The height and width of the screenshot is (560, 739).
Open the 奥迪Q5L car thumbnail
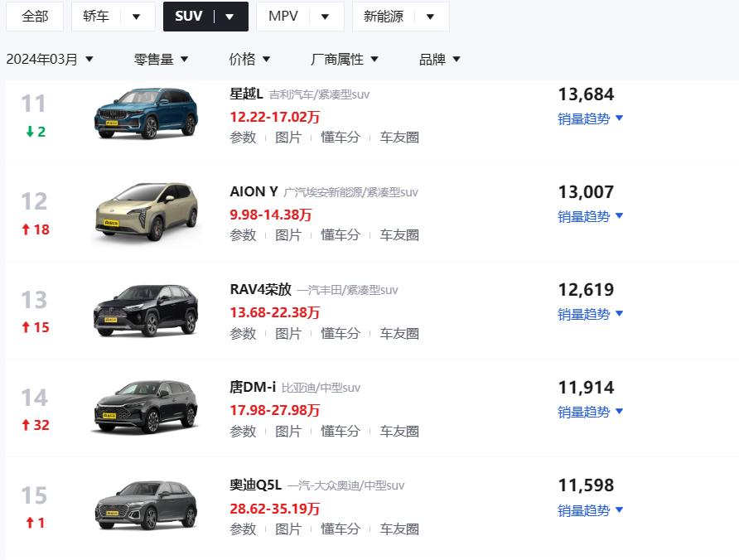click(x=146, y=505)
